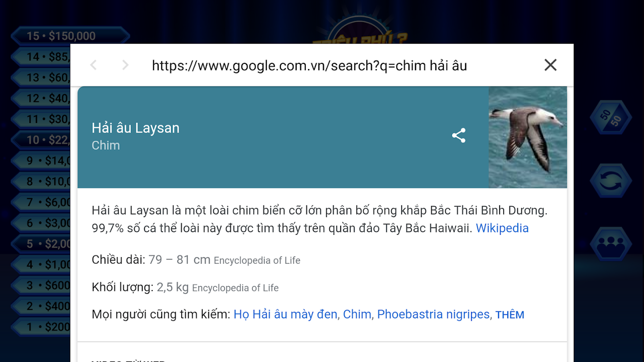The image size is (644, 362).
Task: Click the Hải âu Laysan card title
Action: pos(135,128)
